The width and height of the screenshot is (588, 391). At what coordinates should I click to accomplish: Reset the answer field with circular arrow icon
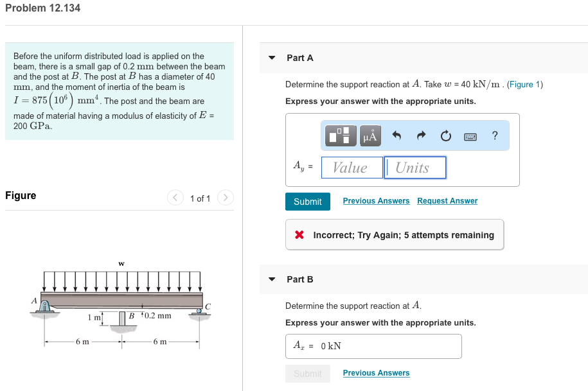tap(445, 135)
